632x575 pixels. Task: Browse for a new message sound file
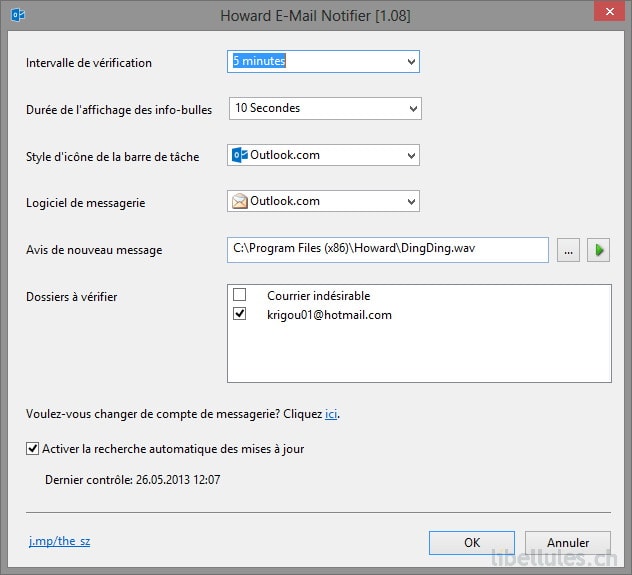pyautogui.click(x=568, y=250)
